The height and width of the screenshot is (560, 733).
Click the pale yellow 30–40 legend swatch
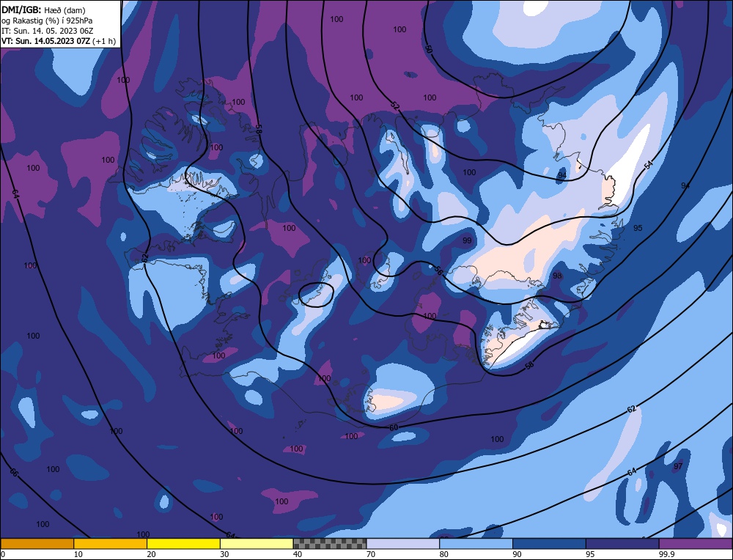[x=257, y=543]
